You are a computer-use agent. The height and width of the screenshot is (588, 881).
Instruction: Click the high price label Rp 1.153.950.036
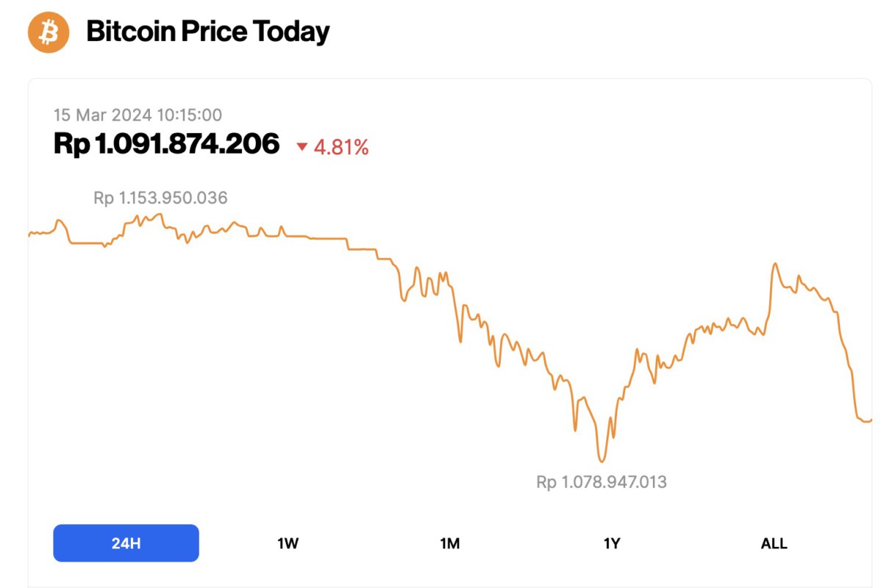(160, 198)
